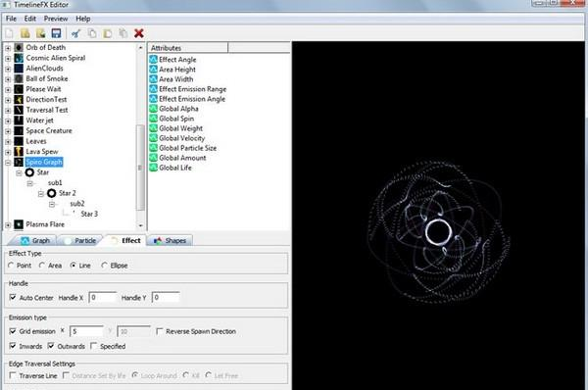Click the effects tree vertical scrollbar thumb
Viewport: 588px width, 390px height.
pyautogui.click(x=140, y=168)
